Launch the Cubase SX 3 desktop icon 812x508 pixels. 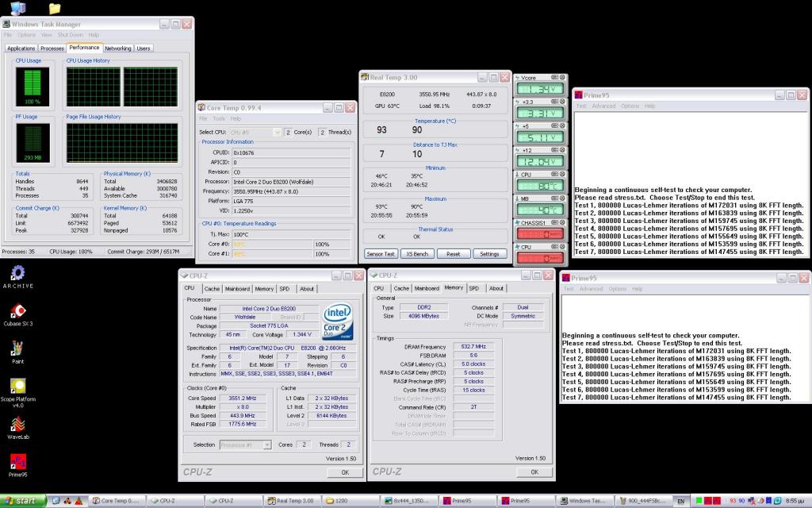[18, 314]
